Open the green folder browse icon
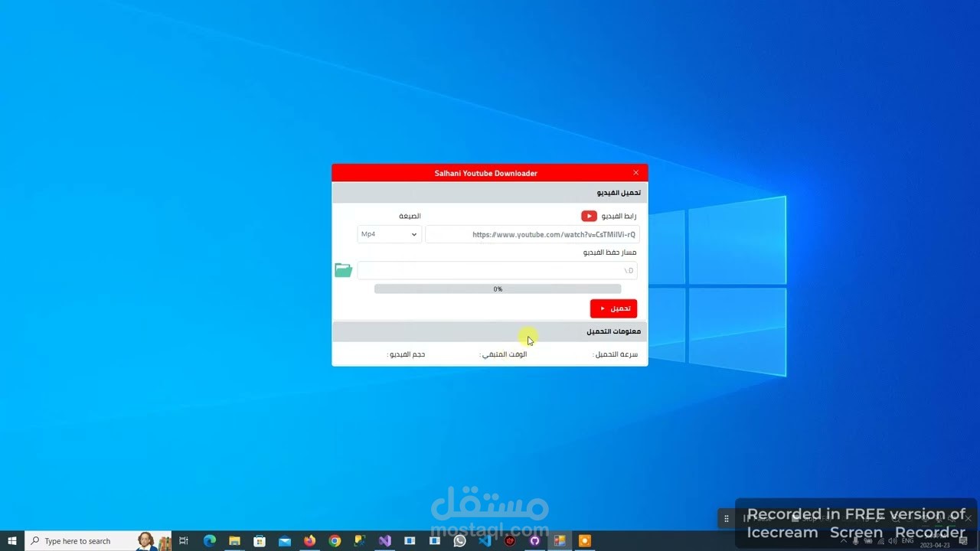 pyautogui.click(x=343, y=270)
